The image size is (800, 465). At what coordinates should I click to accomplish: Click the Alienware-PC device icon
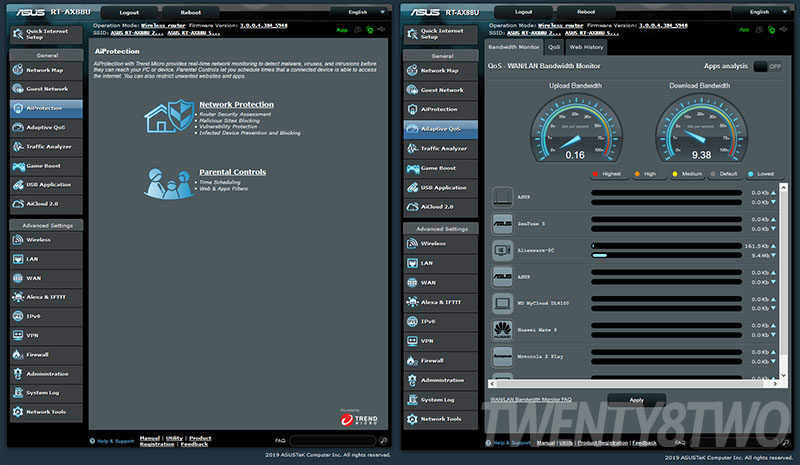tap(503, 250)
